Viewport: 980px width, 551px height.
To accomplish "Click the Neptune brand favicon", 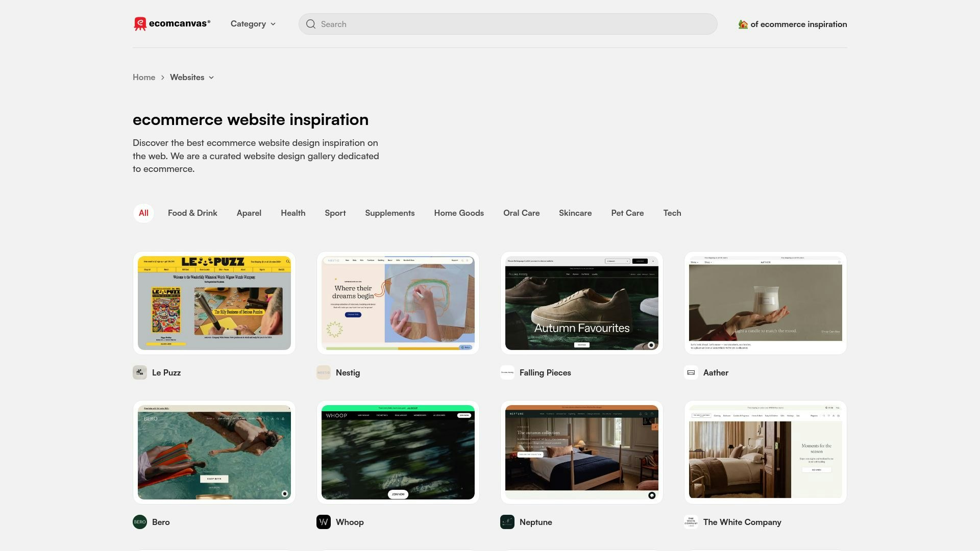I will tap(507, 522).
